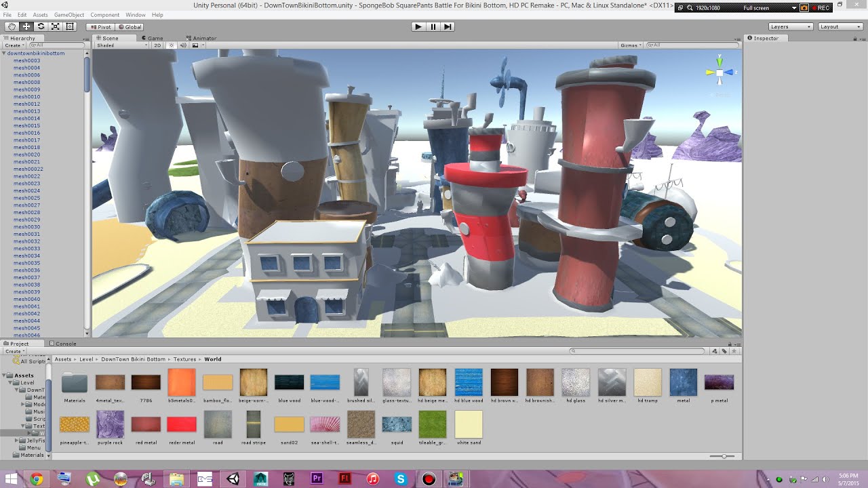Open the Project Create dropdown
The width and height of the screenshot is (868, 488).
click(x=14, y=351)
